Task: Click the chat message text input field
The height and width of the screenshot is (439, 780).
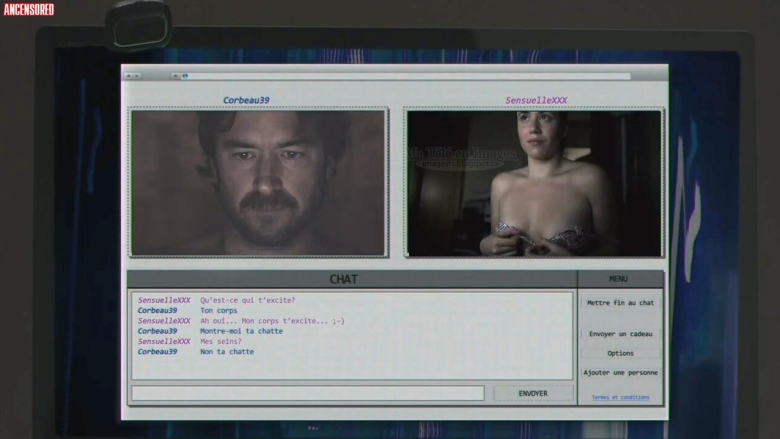Action: coord(308,394)
